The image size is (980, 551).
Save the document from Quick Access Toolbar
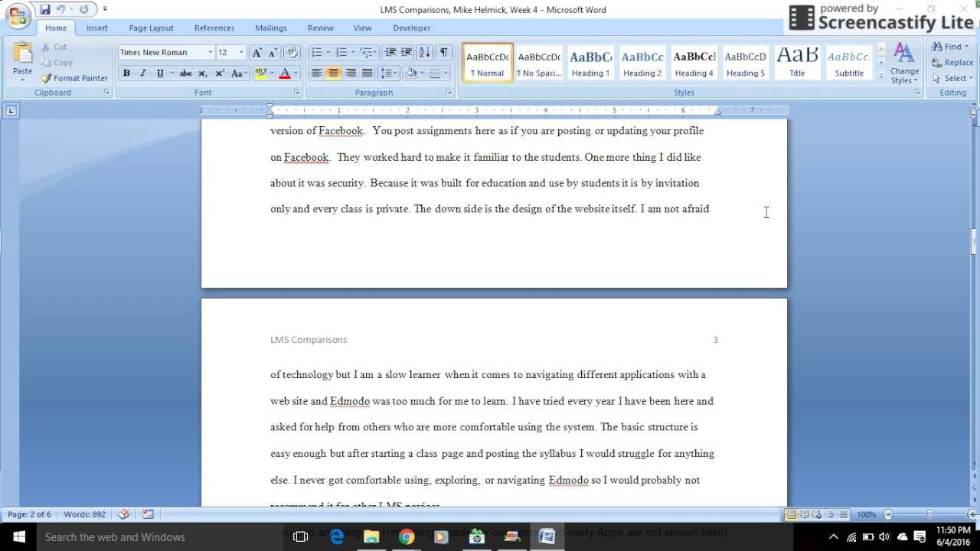pos(45,9)
